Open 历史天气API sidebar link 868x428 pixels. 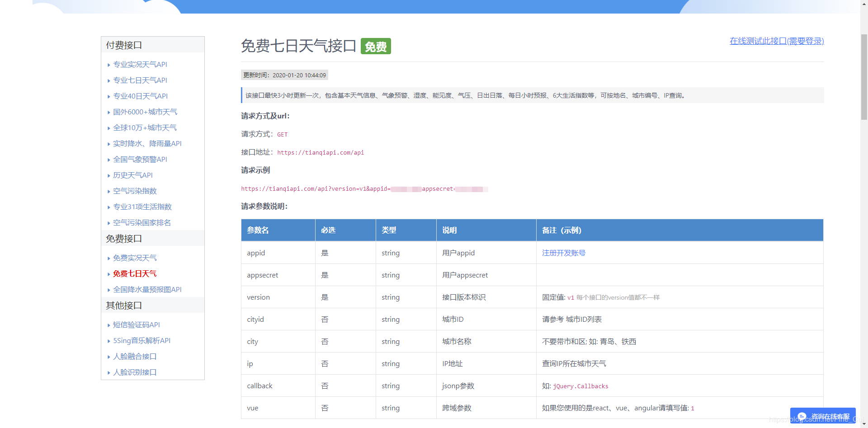point(133,175)
